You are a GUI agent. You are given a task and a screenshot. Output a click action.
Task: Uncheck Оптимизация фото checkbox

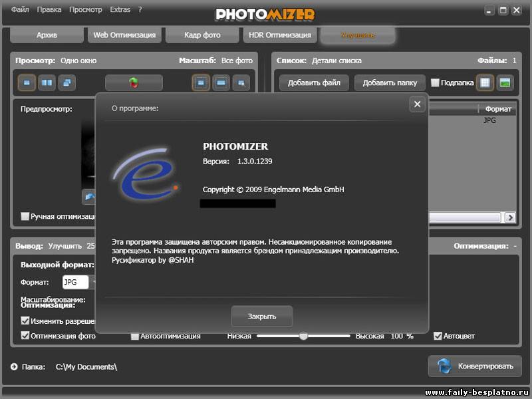coord(25,336)
